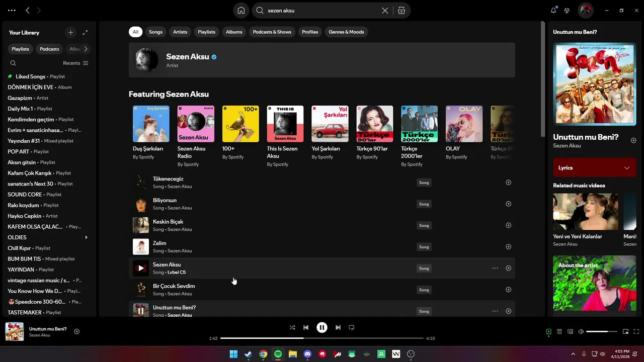Seek in the song progress bar
Screen dimensions: 644x362
click(321, 338)
